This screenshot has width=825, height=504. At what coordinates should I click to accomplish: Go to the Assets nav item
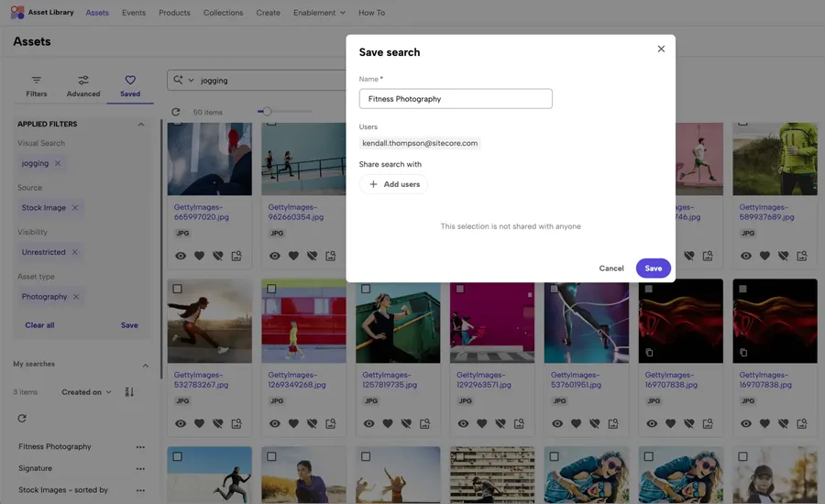coord(97,13)
